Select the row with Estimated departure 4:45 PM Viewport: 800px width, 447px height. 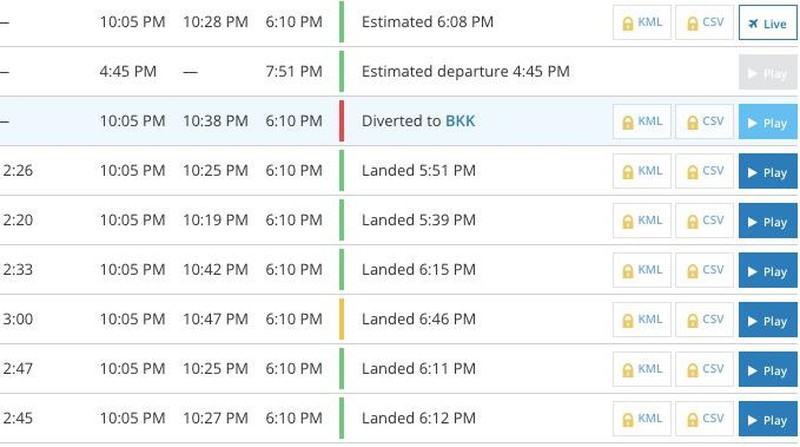pyautogui.click(x=400, y=71)
